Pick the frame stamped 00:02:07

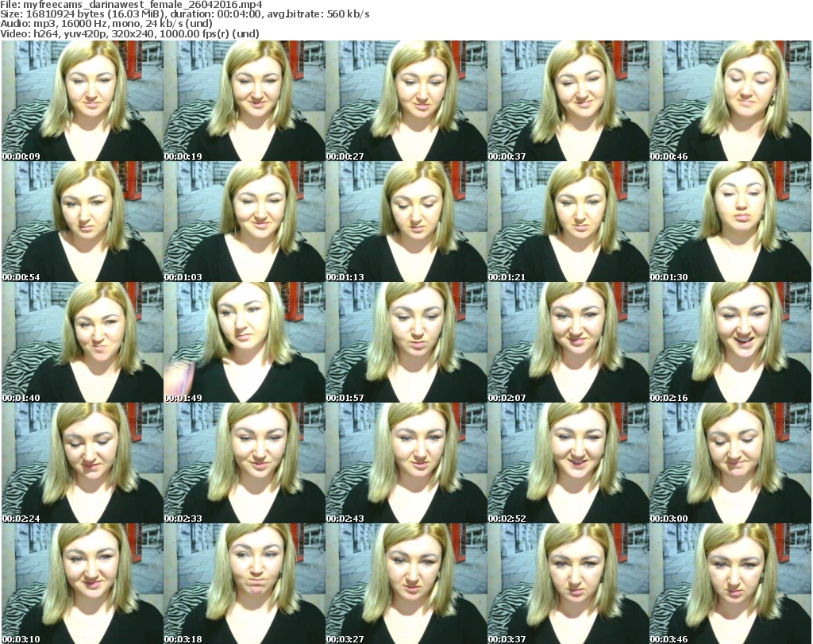(568, 342)
